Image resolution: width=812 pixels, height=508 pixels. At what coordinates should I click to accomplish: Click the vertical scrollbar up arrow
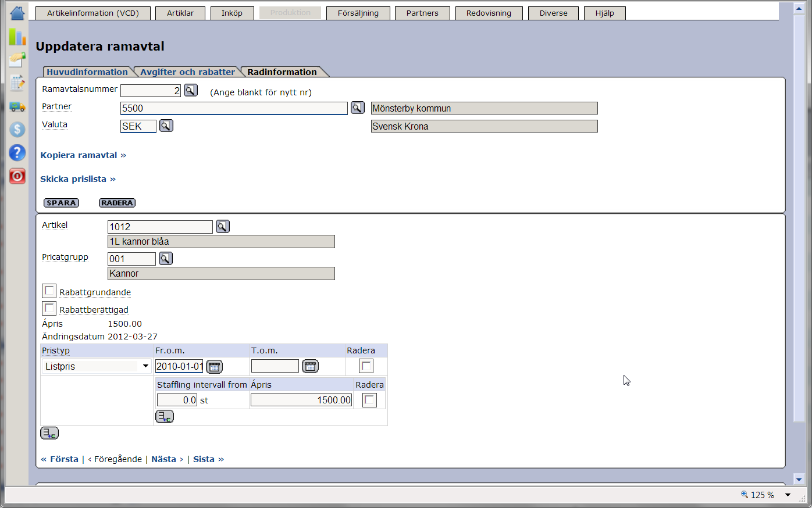point(799,9)
